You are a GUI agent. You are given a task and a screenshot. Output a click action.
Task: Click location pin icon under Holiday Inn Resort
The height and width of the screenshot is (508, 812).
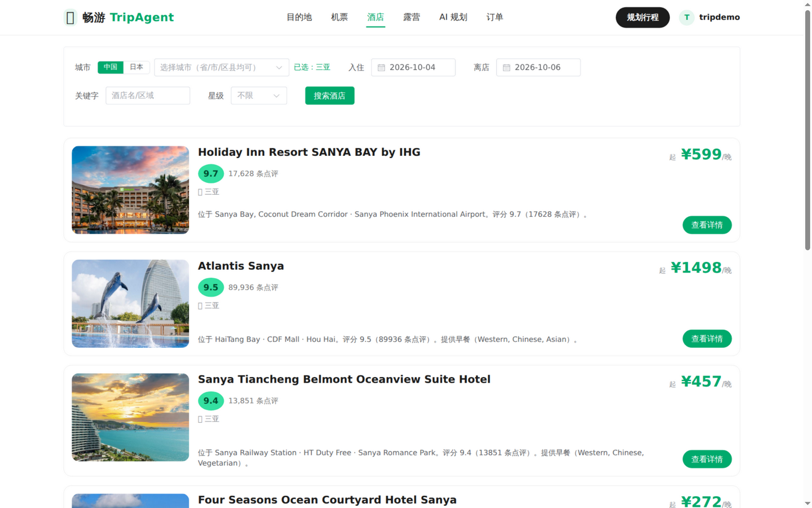200,192
